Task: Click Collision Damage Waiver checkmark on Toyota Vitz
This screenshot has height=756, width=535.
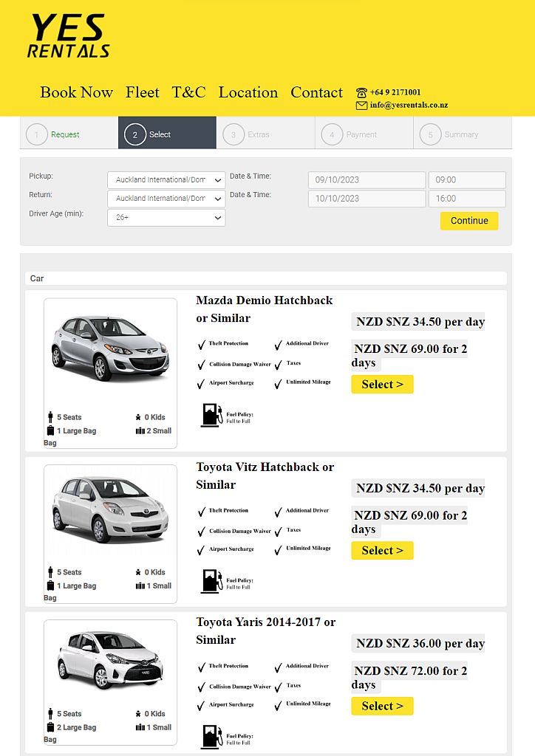Action: (x=201, y=532)
